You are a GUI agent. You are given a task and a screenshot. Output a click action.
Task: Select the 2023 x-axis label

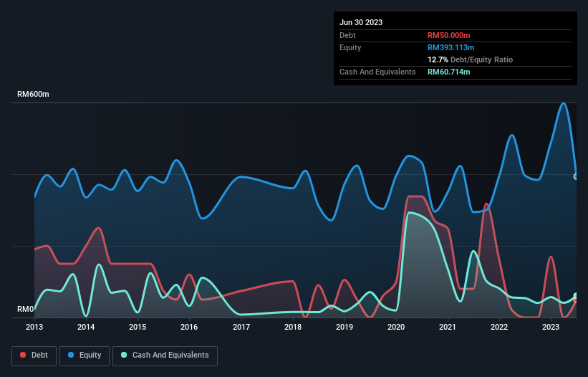coord(551,327)
